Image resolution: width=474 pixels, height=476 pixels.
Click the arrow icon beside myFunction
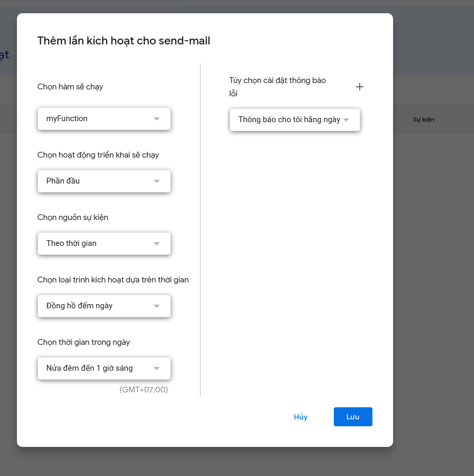tap(157, 119)
